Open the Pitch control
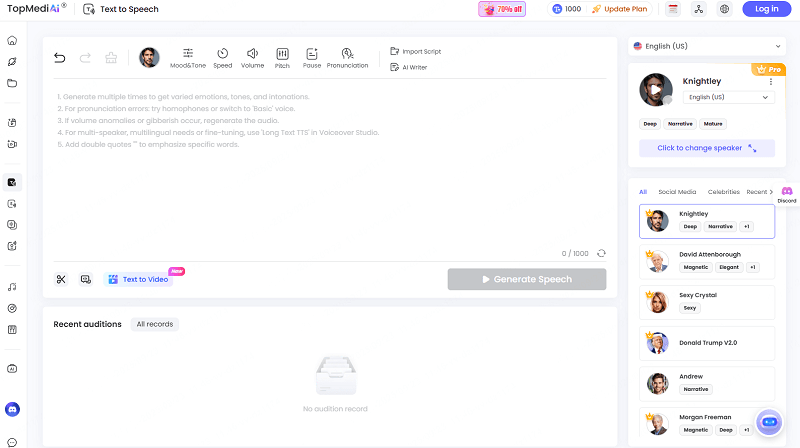 282,58
